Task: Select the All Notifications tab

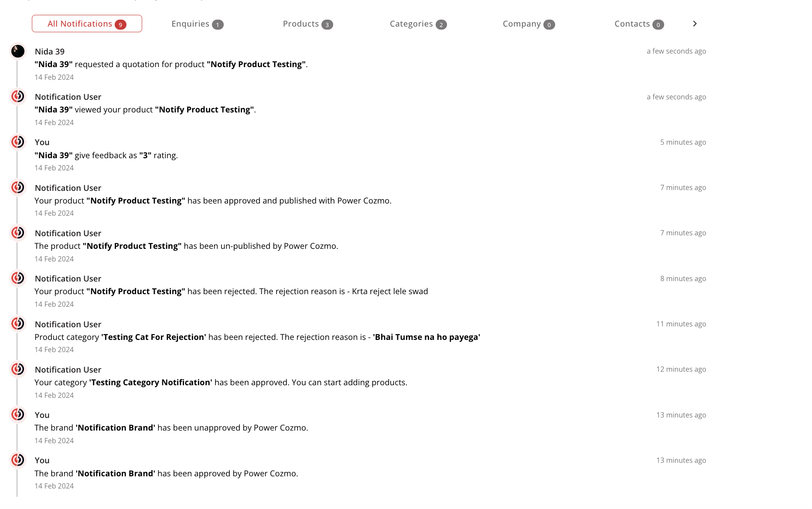Action: tap(87, 24)
